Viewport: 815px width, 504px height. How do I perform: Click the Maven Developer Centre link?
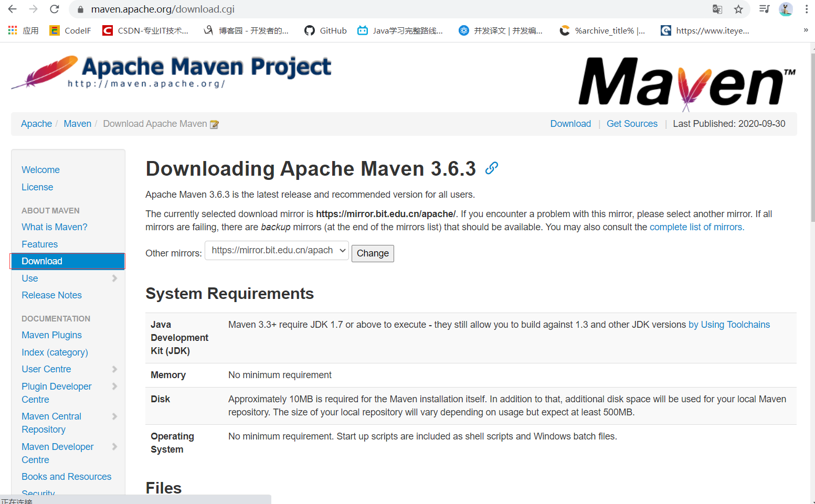click(57, 453)
